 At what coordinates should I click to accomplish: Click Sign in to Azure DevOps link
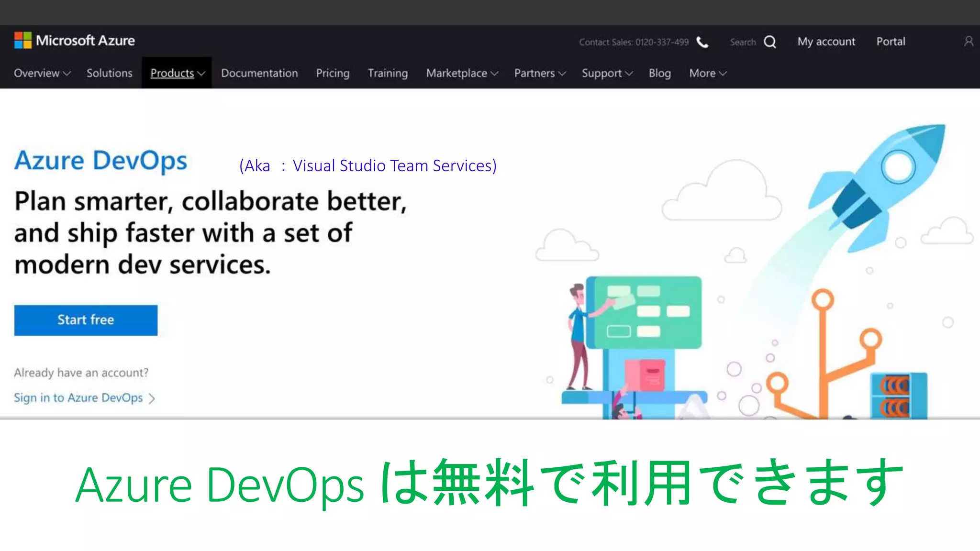(x=85, y=398)
